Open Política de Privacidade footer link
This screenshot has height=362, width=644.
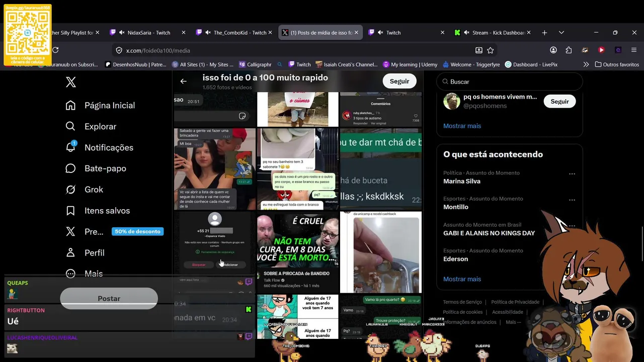(x=515, y=302)
